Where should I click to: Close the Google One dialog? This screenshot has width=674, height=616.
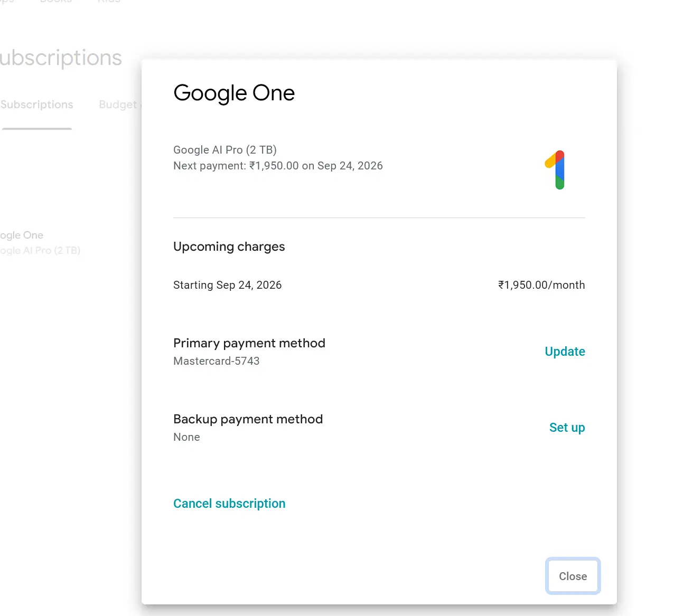(573, 576)
